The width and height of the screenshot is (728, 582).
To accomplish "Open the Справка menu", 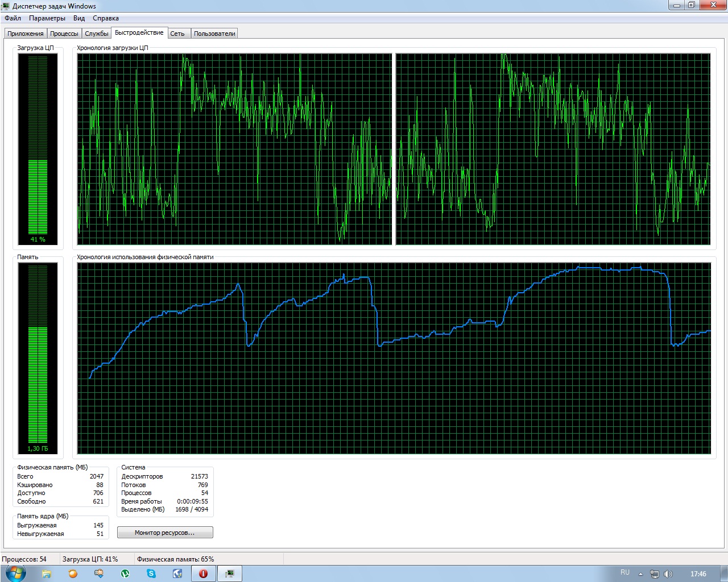I will tap(106, 18).
